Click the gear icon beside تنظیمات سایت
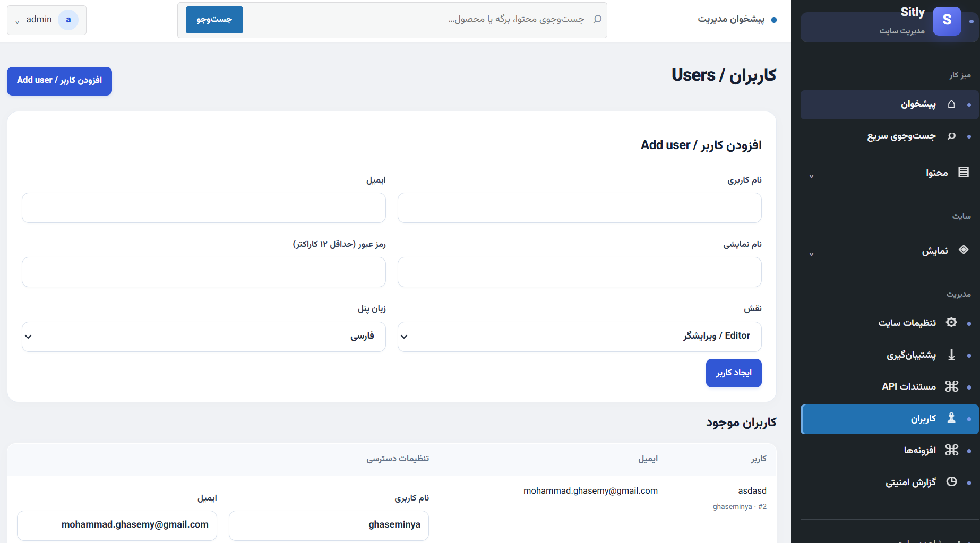Viewport: 980px width, 543px height. click(x=951, y=322)
